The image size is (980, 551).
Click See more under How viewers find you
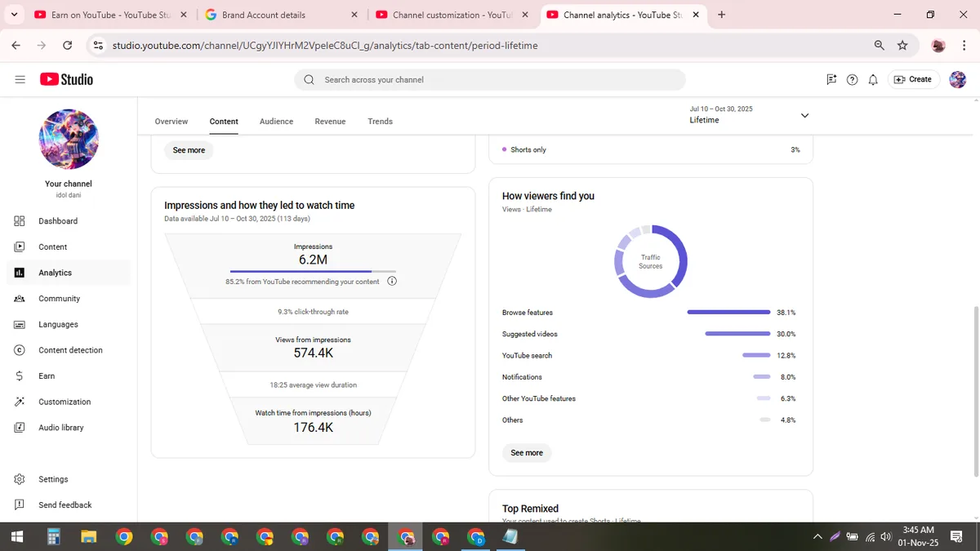click(527, 453)
